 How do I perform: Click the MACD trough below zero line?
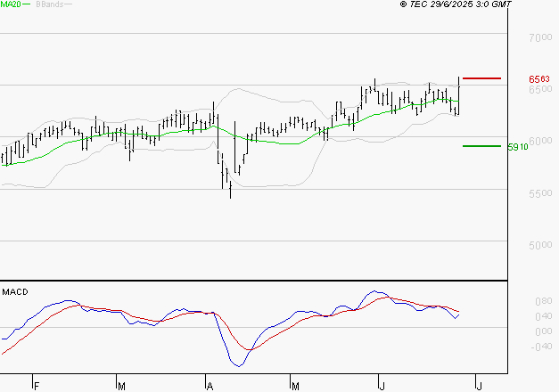point(238,363)
